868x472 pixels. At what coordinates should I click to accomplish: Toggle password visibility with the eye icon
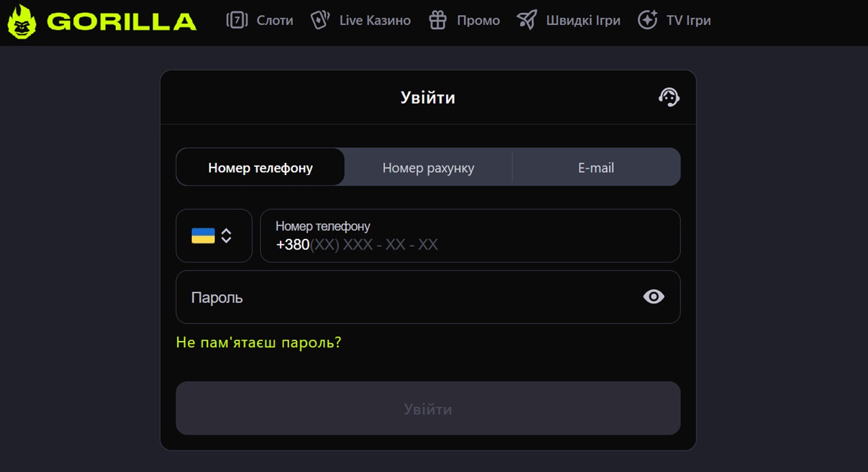pyautogui.click(x=654, y=296)
